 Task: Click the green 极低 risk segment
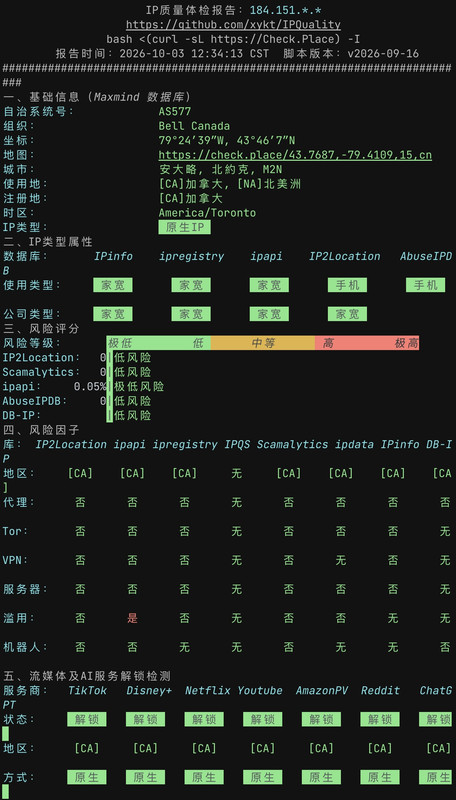click(133, 343)
